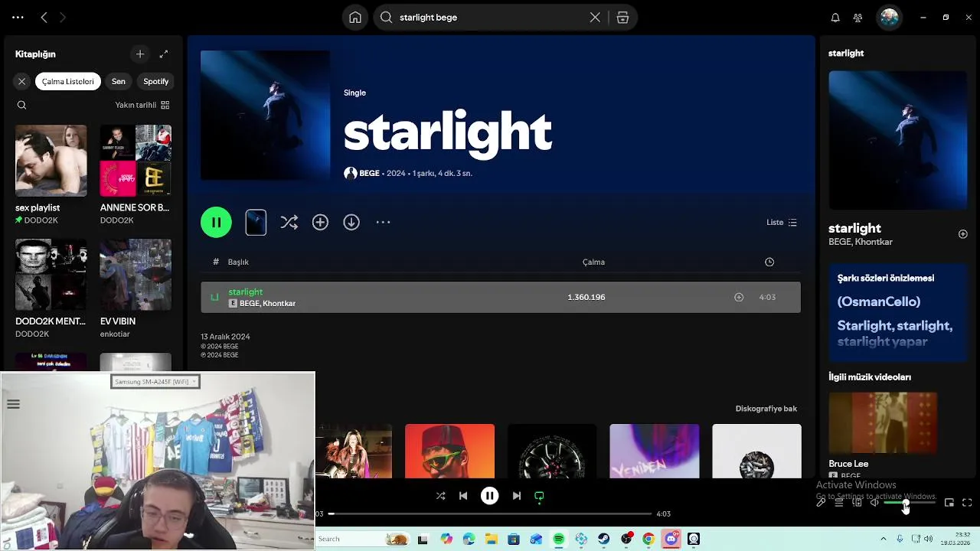
Task: Enter full screen mode icon
Action: (x=967, y=503)
